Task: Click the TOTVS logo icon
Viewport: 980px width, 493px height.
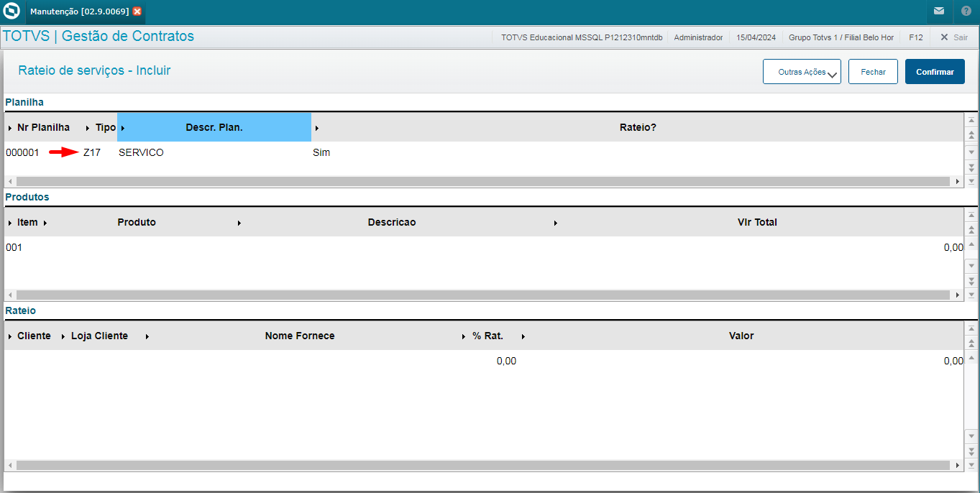Action: tap(12, 11)
